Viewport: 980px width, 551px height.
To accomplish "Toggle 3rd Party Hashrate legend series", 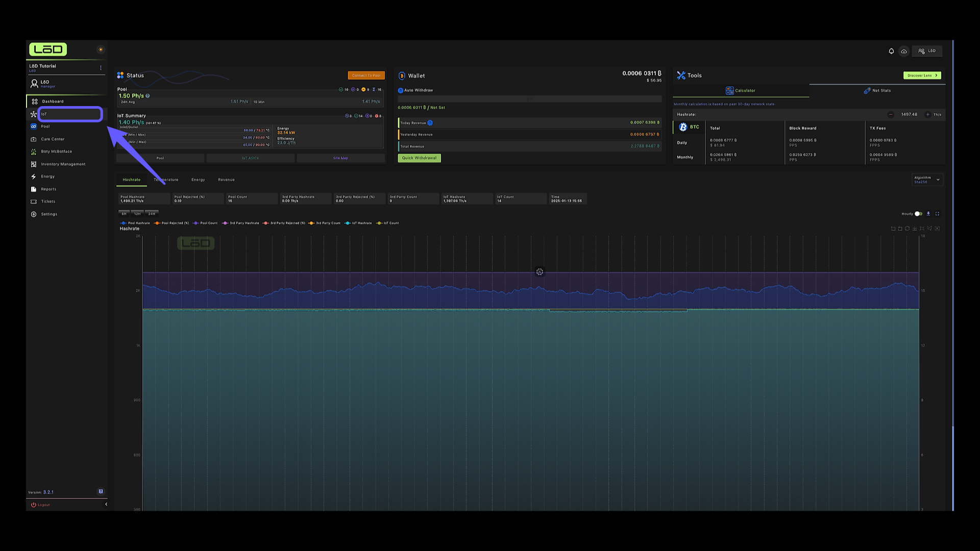I will coord(241,223).
